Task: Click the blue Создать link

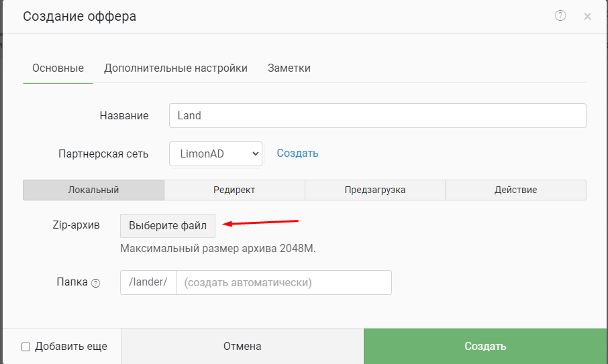Action: point(297,154)
